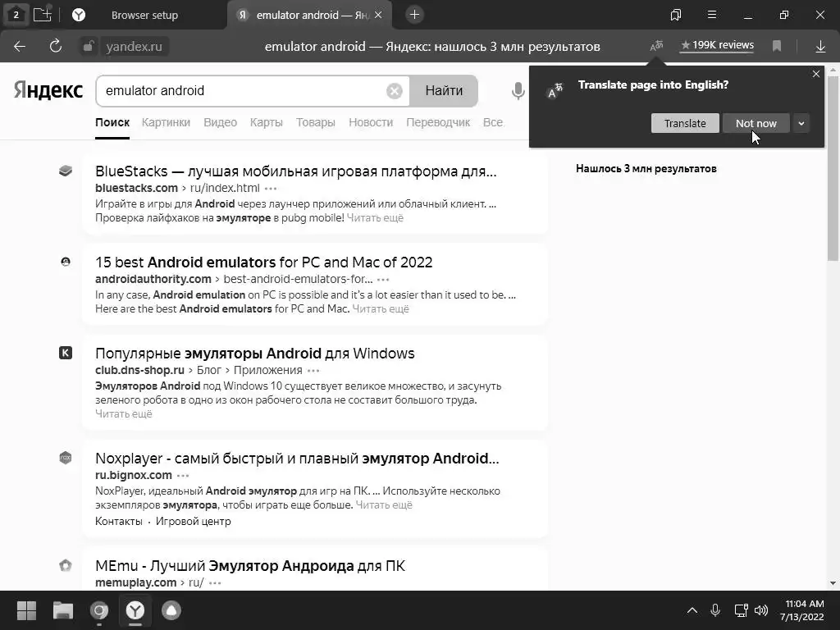Open three-dot menu for memuplay.com result

point(215,583)
